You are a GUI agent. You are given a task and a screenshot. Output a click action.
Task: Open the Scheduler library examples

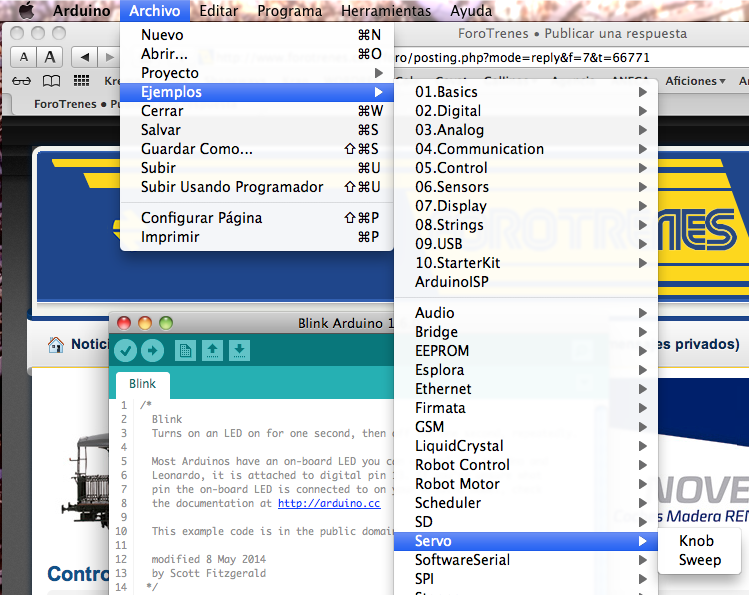(x=526, y=503)
